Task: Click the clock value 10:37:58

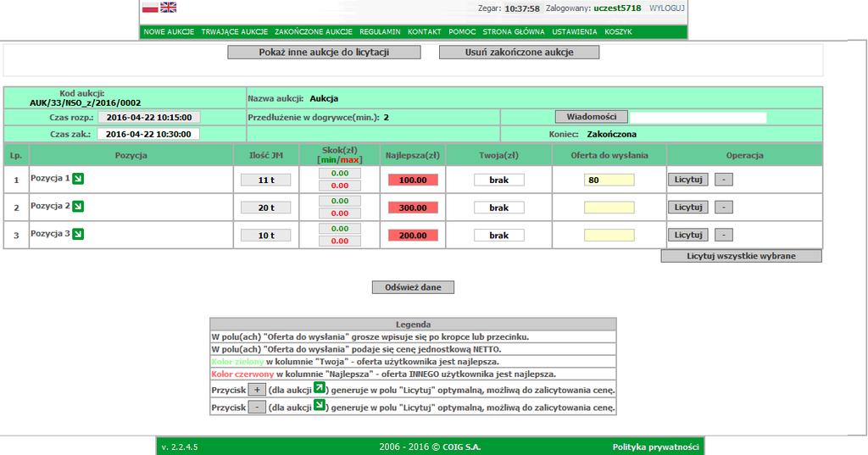Action: coord(522,8)
